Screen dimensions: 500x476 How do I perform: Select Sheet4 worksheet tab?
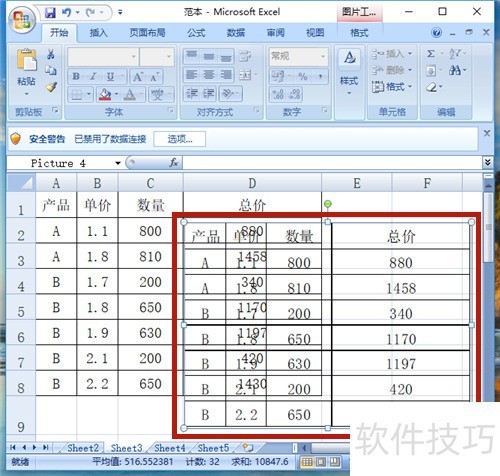pos(169,448)
